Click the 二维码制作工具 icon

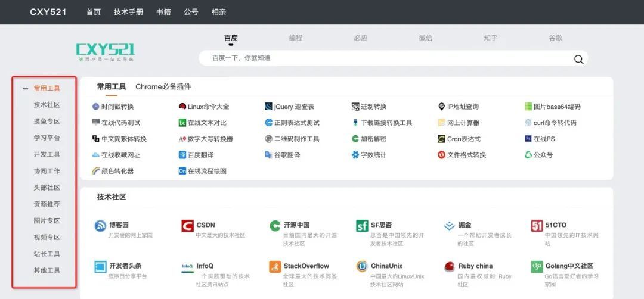(268, 139)
